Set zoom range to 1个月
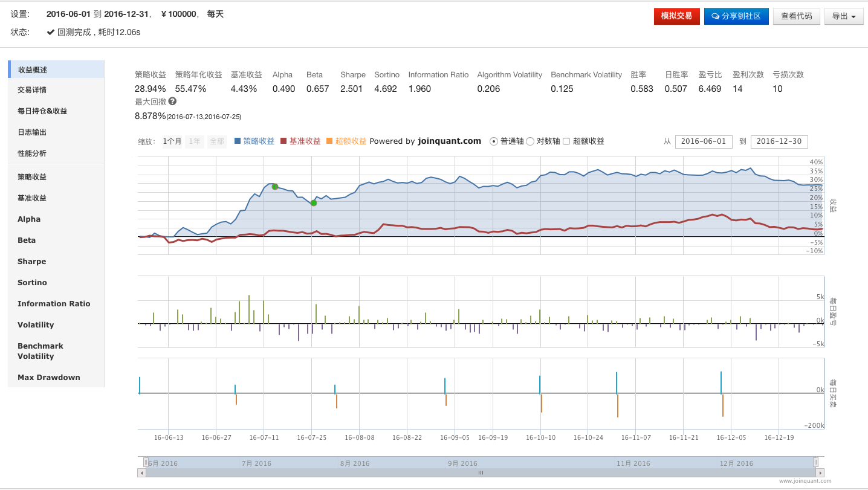The height and width of the screenshot is (490, 868). (x=172, y=141)
